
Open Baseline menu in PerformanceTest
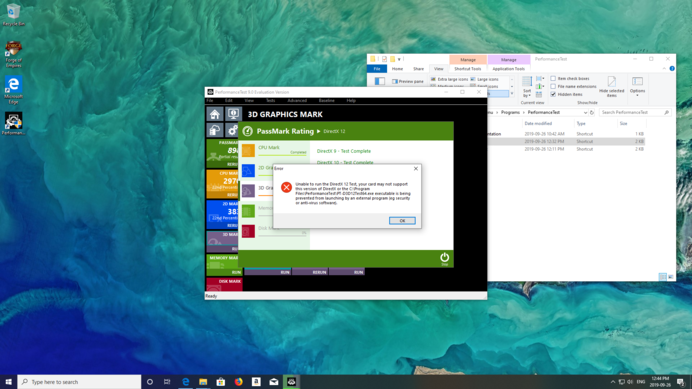327,101
